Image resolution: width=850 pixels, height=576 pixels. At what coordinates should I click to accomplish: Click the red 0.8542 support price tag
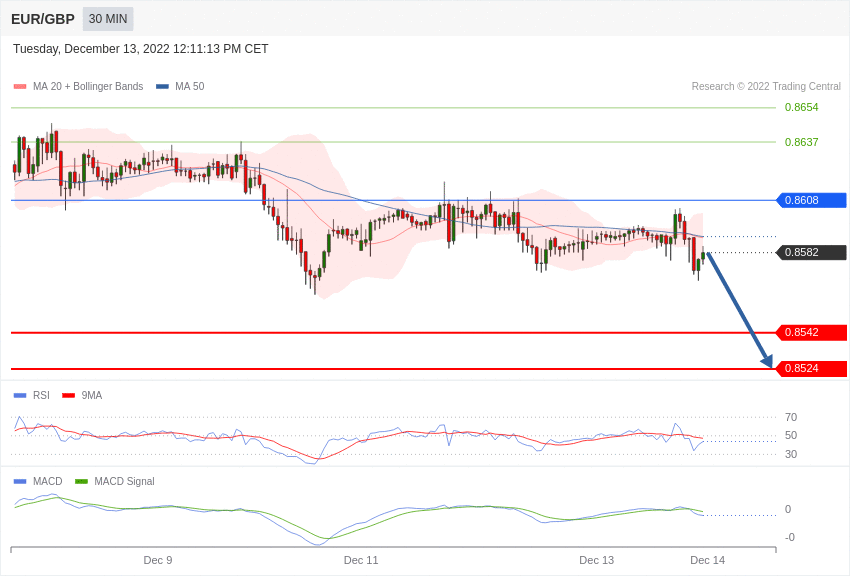812,332
